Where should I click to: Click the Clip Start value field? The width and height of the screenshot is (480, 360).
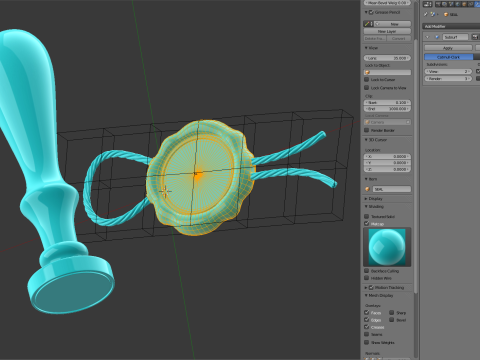(x=387, y=102)
